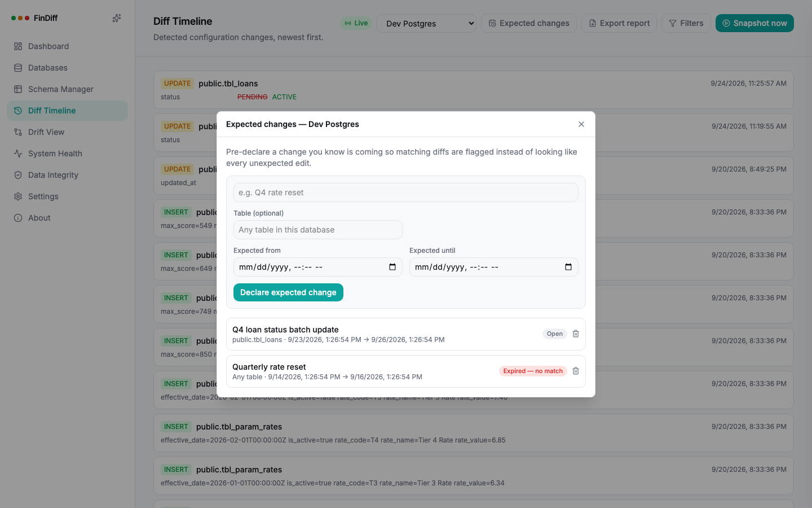
Task: Select the Quarterly rate reset title
Action: [269, 367]
